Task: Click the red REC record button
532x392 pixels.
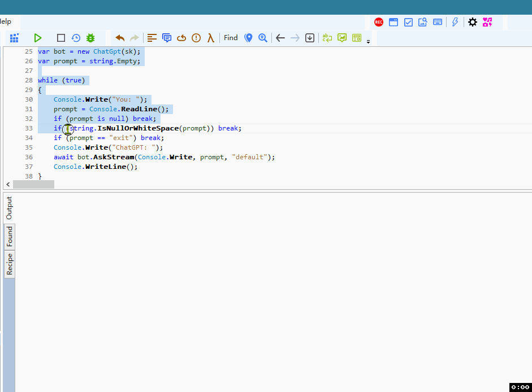Action: coord(379,22)
